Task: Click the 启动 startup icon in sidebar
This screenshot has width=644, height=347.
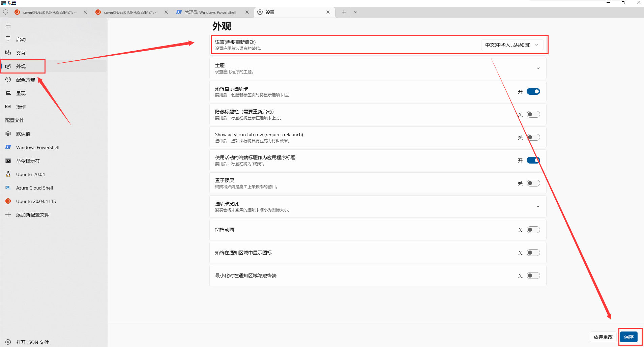Action: coord(8,39)
